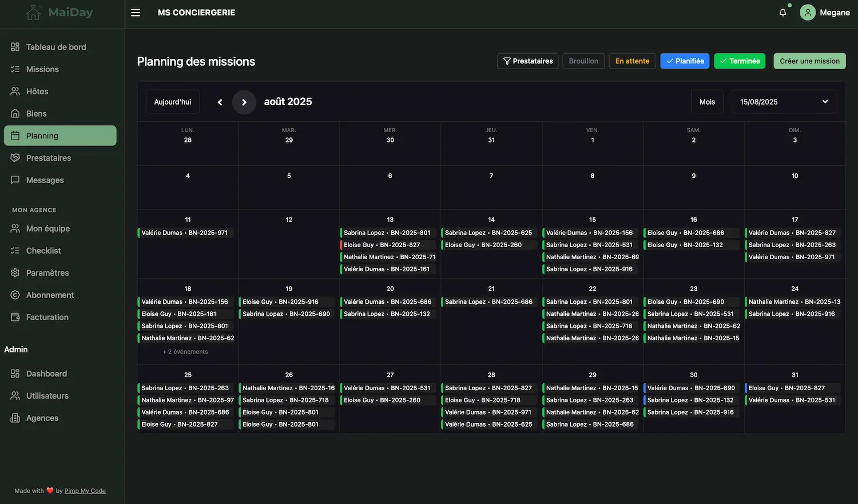This screenshot has width=858, height=504.
Task: Open the Pimp My Code link
Action: point(85,491)
